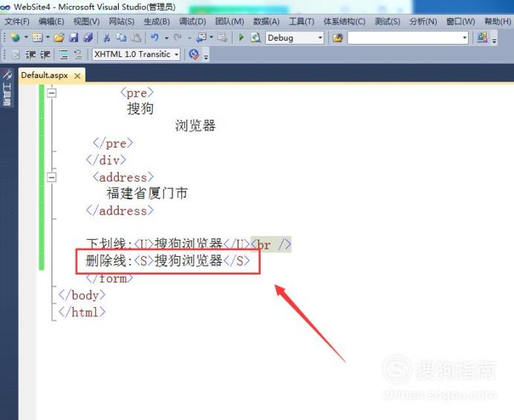514x420 pixels.
Task: Open the 数据(A) menu
Action: [x=266, y=22]
